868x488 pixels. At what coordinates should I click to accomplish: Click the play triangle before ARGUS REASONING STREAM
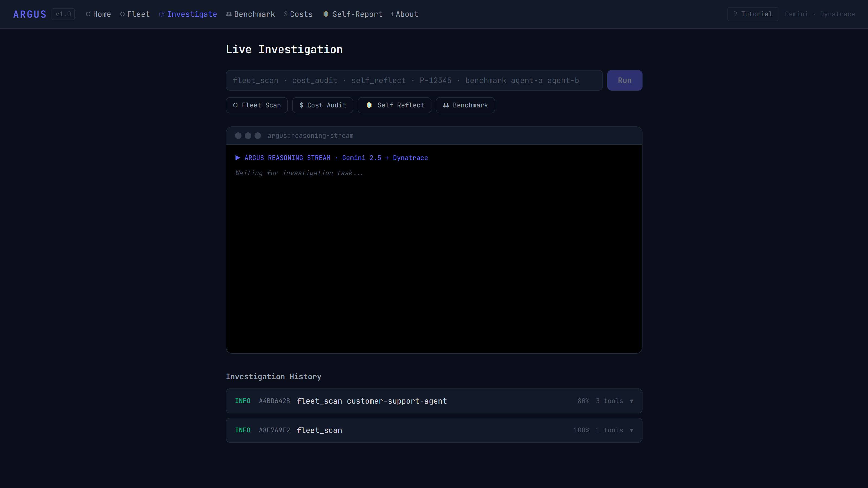click(238, 158)
